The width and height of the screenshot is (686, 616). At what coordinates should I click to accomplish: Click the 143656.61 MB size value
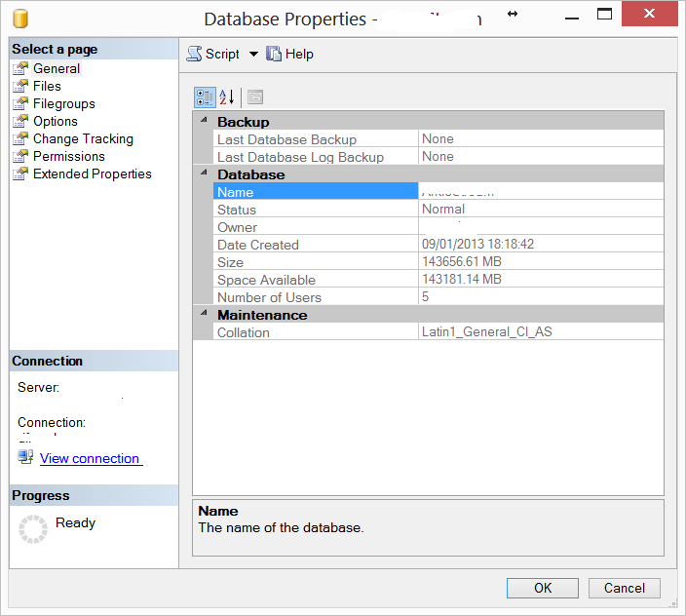pyautogui.click(x=462, y=261)
